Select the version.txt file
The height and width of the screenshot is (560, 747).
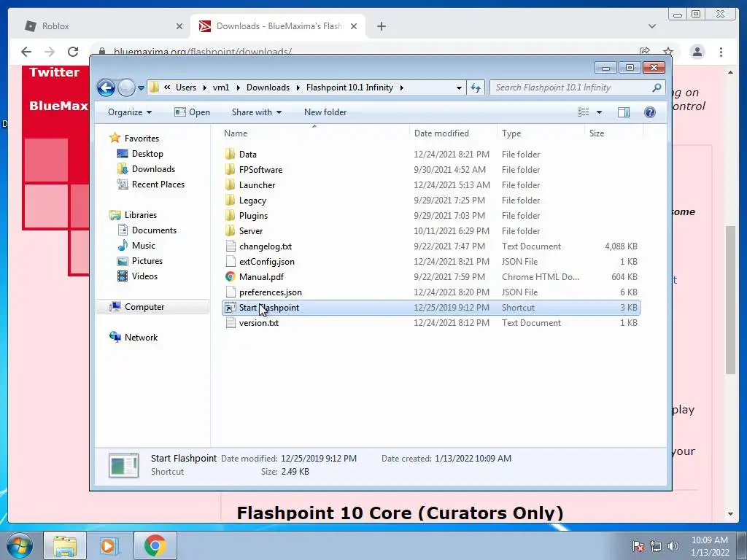(430, 323)
